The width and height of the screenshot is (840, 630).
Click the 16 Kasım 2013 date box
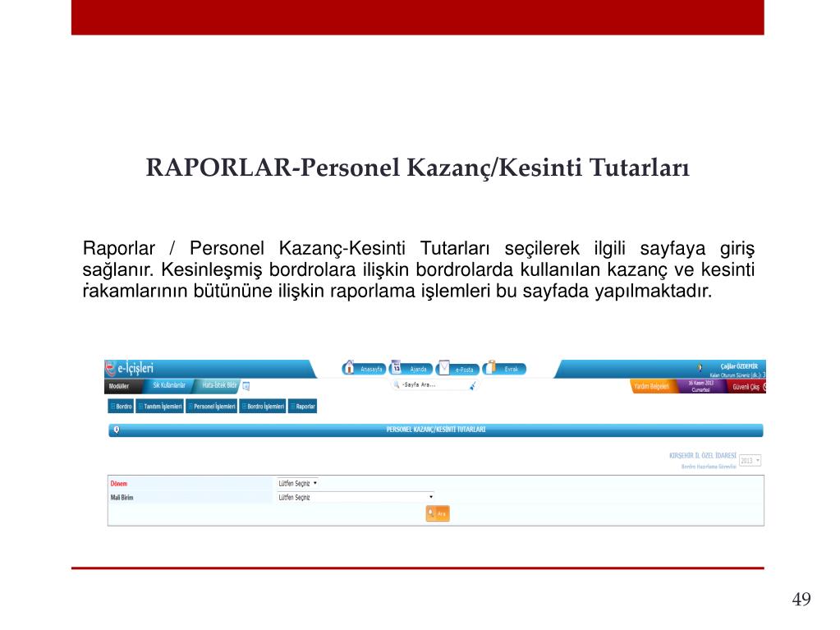700,386
